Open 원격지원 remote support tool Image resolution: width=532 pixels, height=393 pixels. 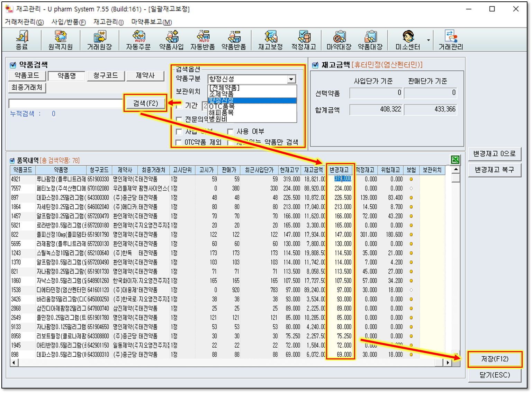pyautogui.click(x=61, y=39)
